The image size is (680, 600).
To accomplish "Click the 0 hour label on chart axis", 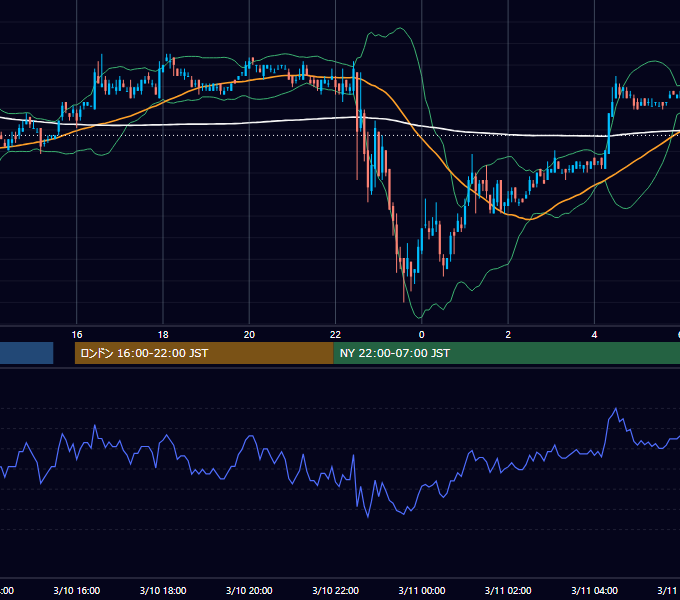I will tap(422, 335).
